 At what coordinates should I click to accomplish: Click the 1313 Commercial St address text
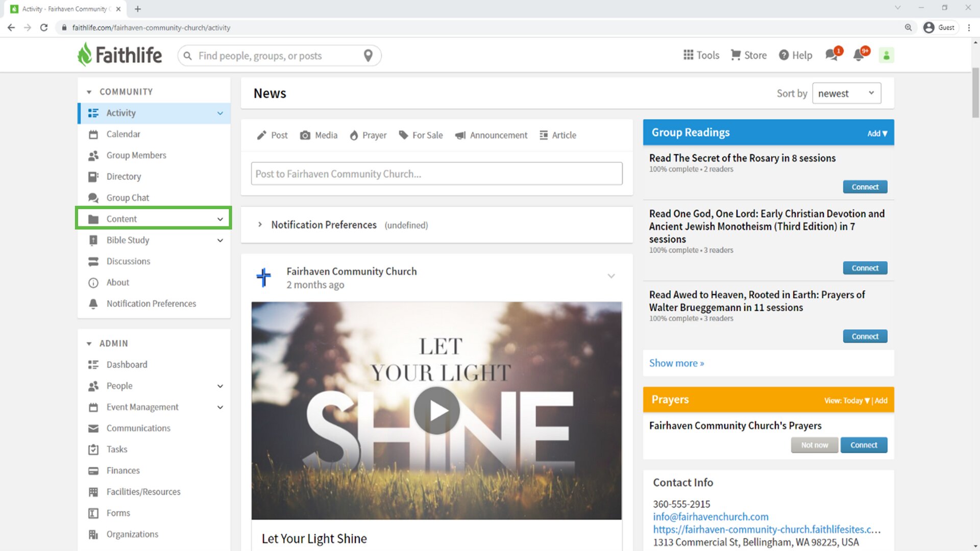[755, 542]
